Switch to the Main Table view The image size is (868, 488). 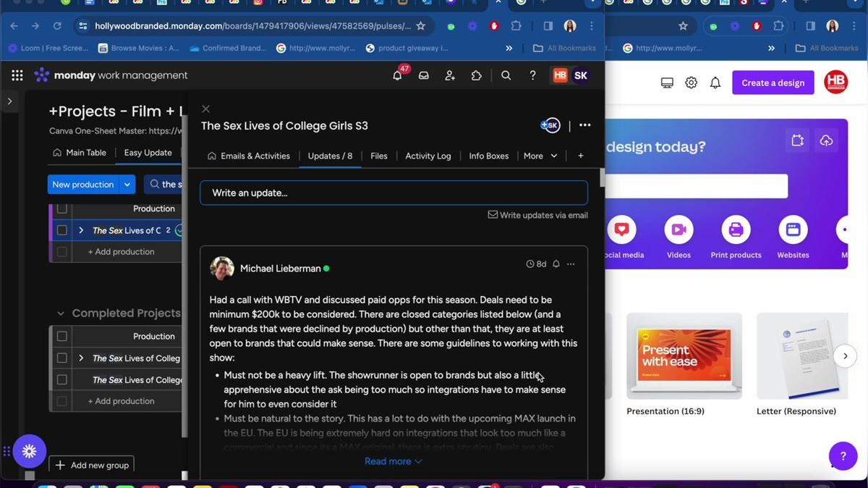pyautogui.click(x=80, y=153)
